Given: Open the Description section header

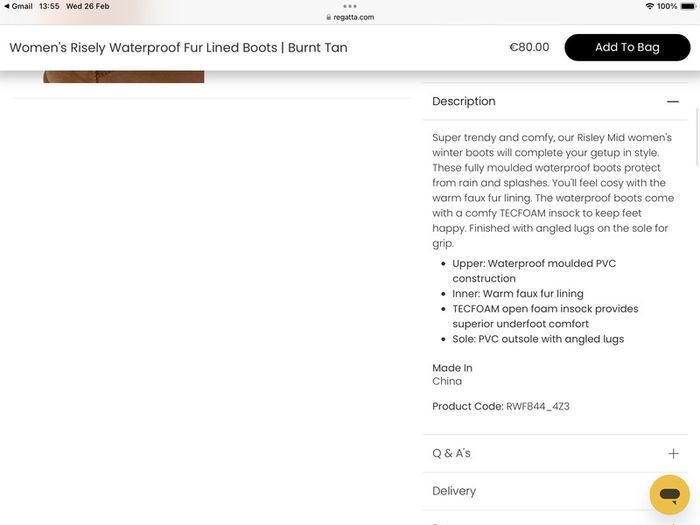Looking at the screenshot, I should (x=555, y=101).
